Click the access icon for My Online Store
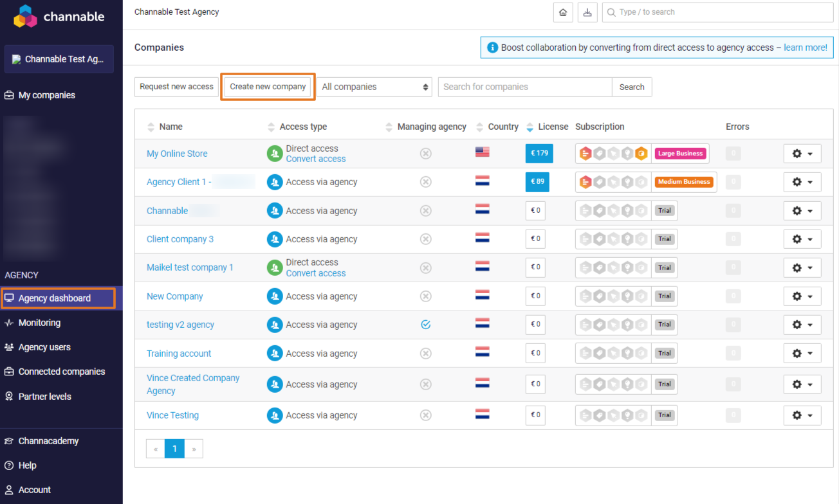The image size is (839, 504). click(275, 154)
